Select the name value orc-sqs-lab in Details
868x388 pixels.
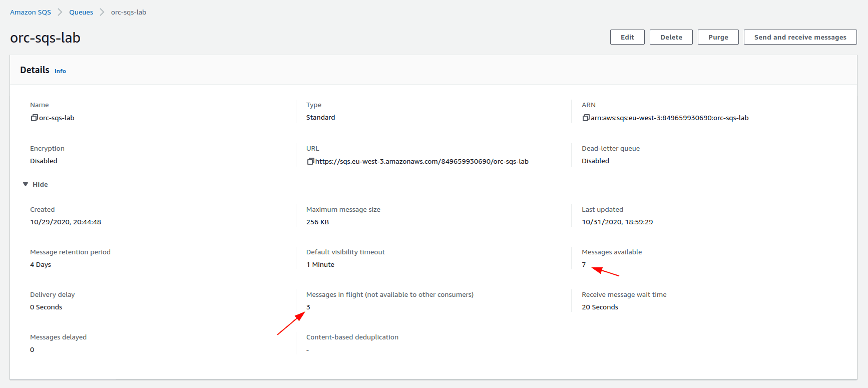click(57, 118)
